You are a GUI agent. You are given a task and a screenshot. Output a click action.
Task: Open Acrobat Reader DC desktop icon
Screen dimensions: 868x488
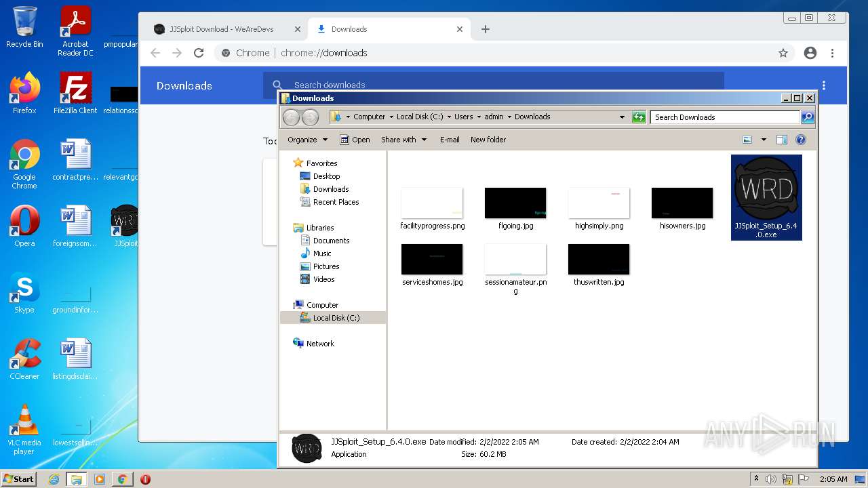click(x=75, y=31)
